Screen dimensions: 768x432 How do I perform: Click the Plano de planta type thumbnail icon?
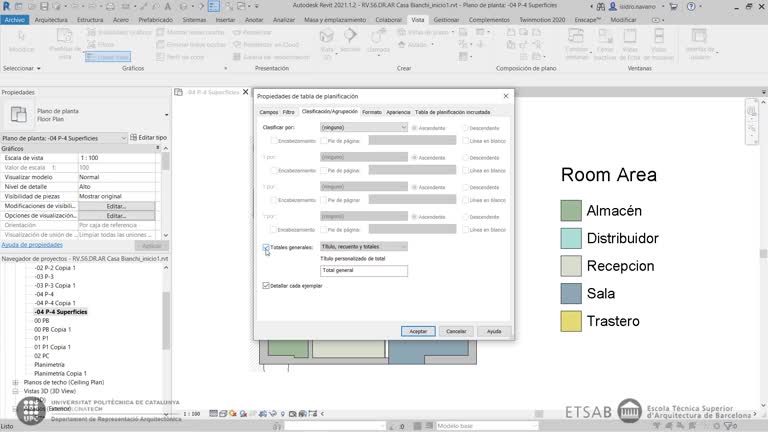tap(19, 113)
